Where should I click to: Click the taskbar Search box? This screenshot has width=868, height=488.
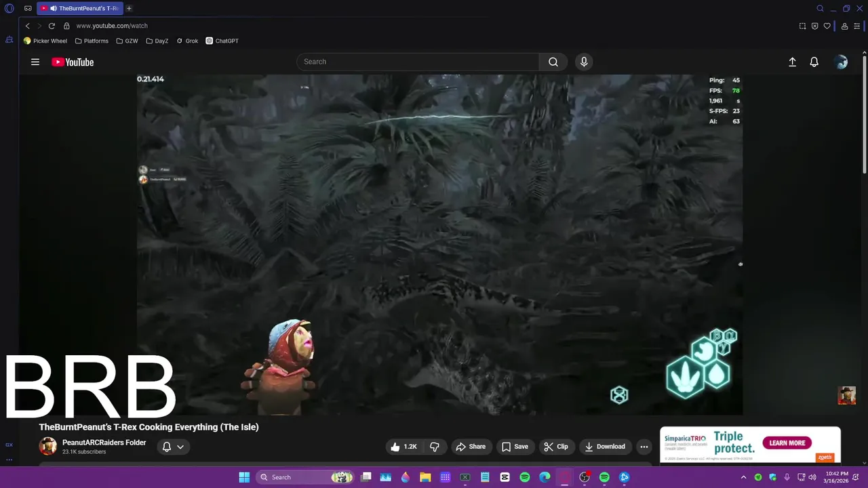coord(306,477)
